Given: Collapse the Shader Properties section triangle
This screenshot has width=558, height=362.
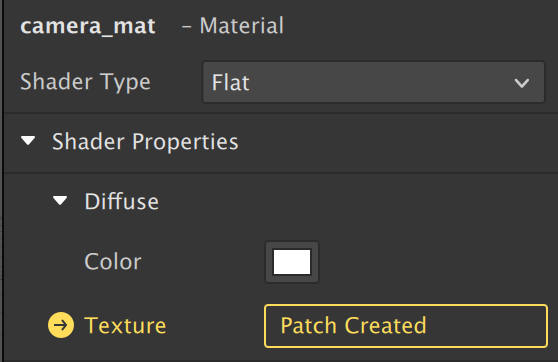Looking at the screenshot, I should pos(28,141).
